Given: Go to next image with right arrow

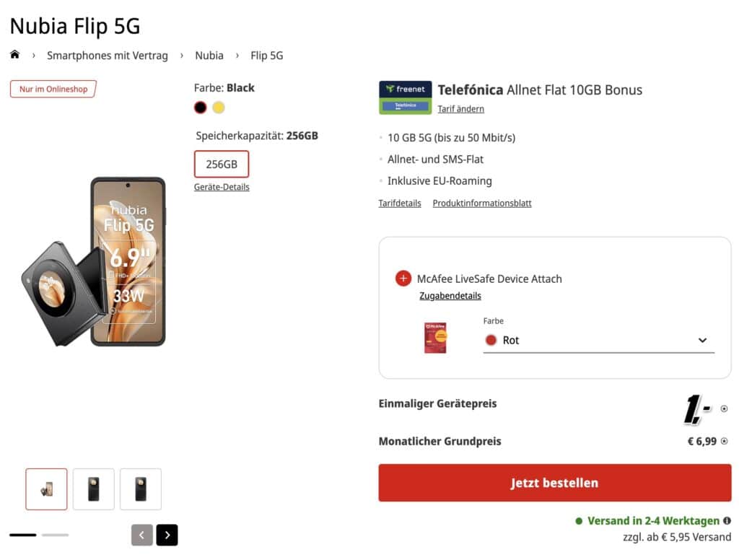Looking at the screenshot, I should click(x=167, y=535).
